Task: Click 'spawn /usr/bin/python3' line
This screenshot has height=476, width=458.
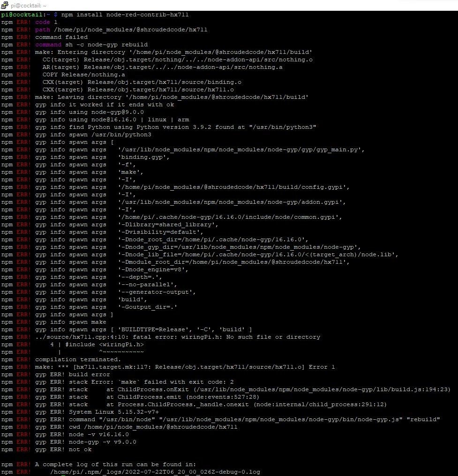Action: pos(110,134)
